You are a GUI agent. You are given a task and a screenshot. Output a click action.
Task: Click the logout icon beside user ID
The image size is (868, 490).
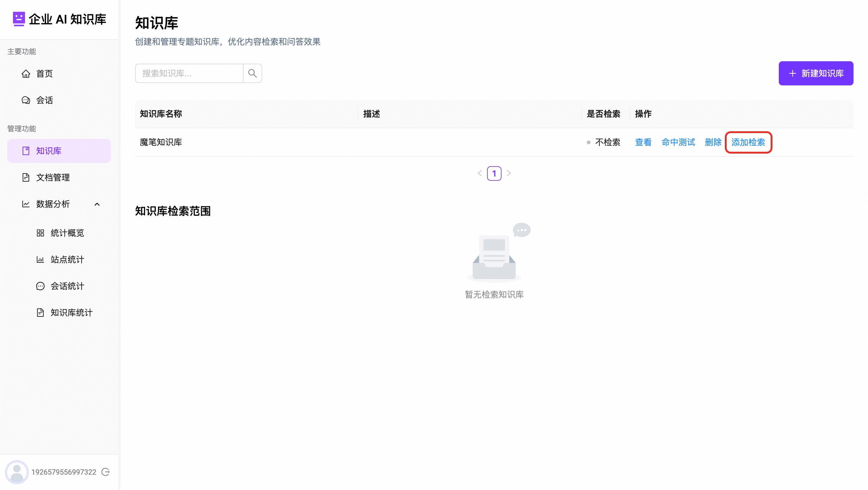(105, 472)
